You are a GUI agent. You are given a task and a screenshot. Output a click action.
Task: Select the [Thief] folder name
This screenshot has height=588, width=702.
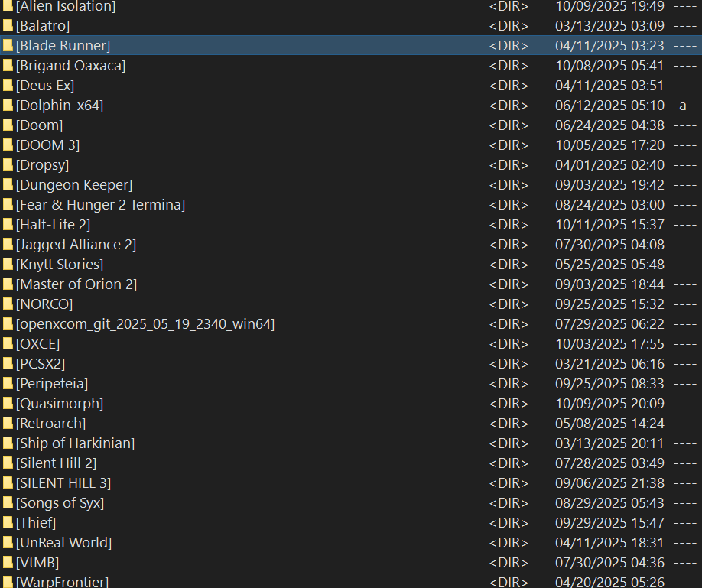[x=36, y=522]
